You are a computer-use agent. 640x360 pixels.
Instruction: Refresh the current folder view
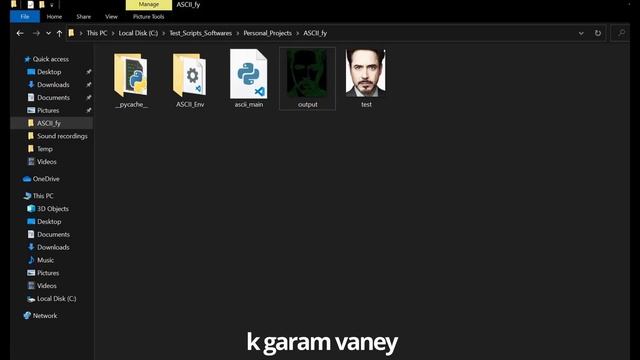[598, 33]
